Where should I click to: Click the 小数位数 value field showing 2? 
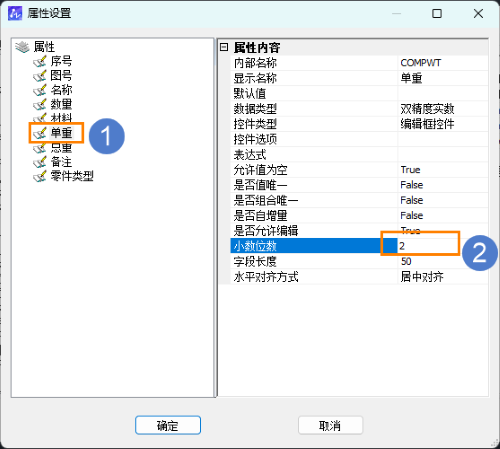point(443,246)
